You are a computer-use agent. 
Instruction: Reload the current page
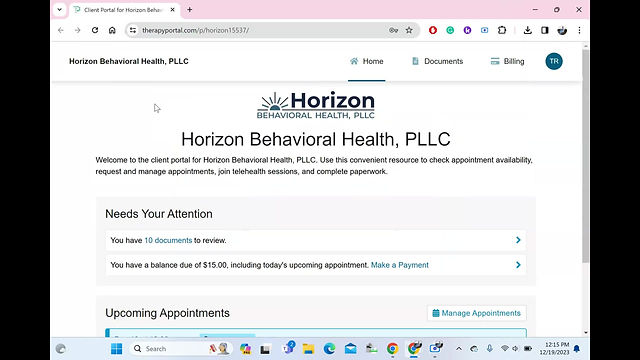click(95, 30)
